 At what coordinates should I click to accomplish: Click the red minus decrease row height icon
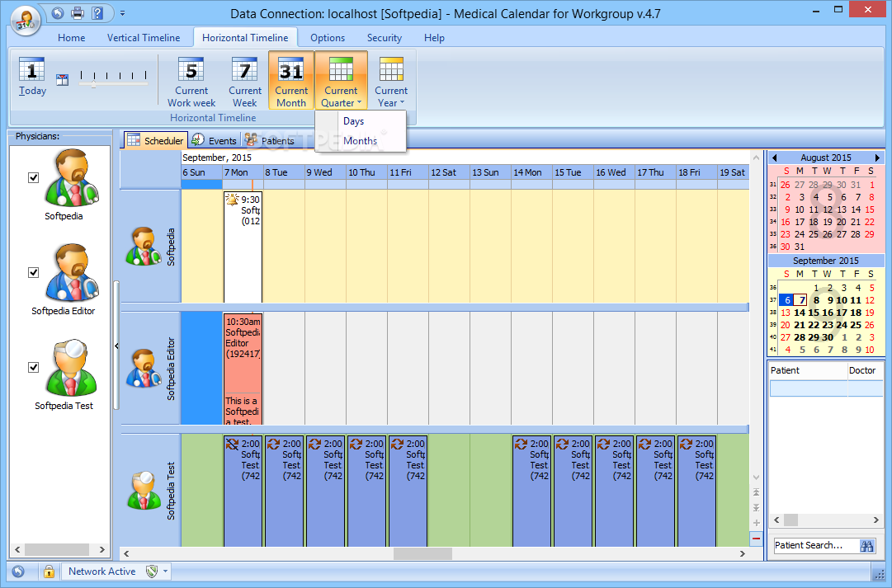[756, 538]
